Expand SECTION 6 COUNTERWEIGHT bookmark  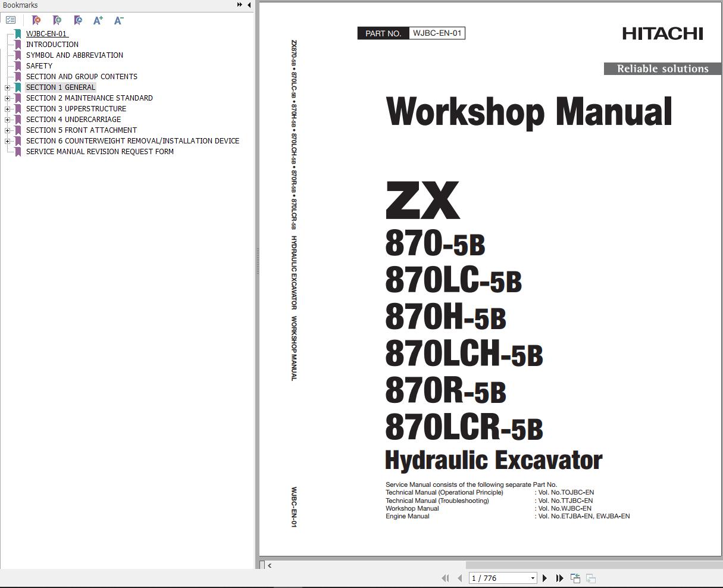point(7,141)
